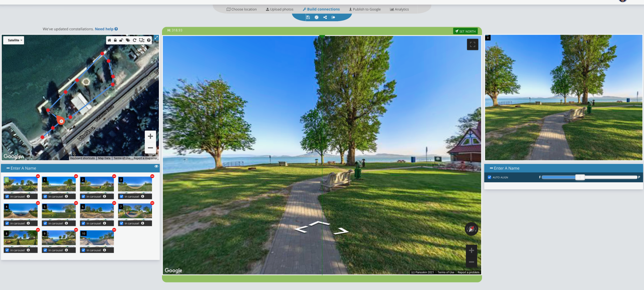Uncheck in carousel for photo 6
644x290 pixels.
(83, 223)
